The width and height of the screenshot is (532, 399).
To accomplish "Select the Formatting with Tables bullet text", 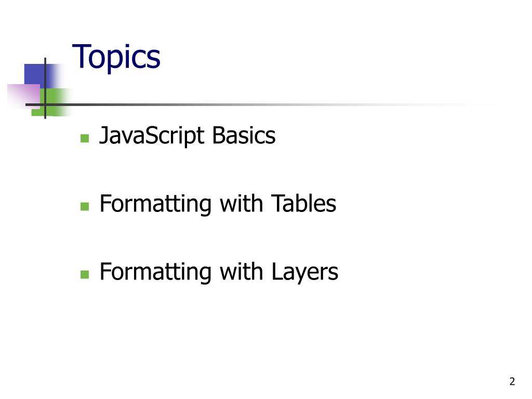I will [x=218, y=204].
